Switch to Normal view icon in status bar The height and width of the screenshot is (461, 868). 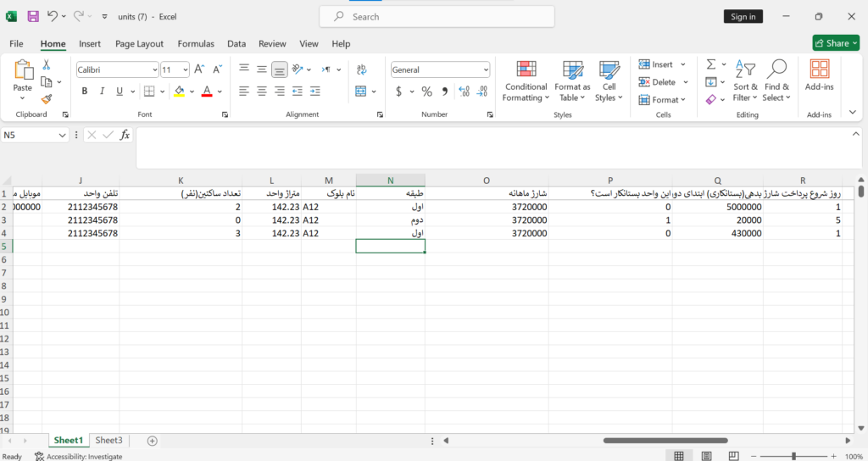tap(679, 456)
